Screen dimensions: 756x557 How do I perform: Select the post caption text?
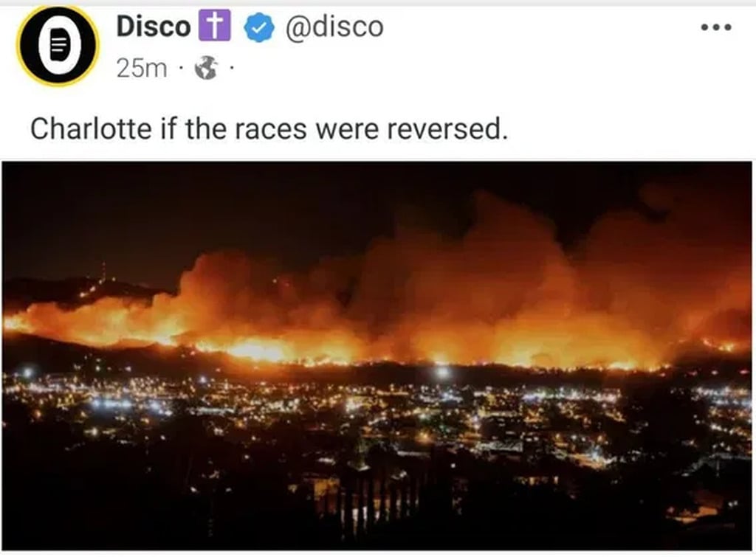pos(269,129)
